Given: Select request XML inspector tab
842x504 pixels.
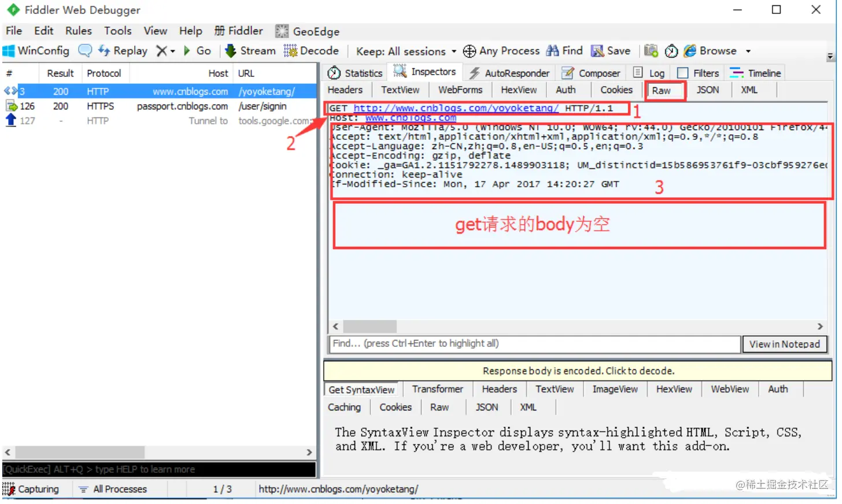Looking at the screenshot, I should pyautogui.click(x=749, y=90).
